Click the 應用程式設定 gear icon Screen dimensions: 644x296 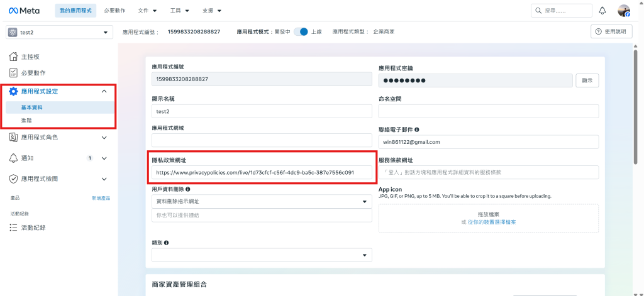[x=13, y=91]
